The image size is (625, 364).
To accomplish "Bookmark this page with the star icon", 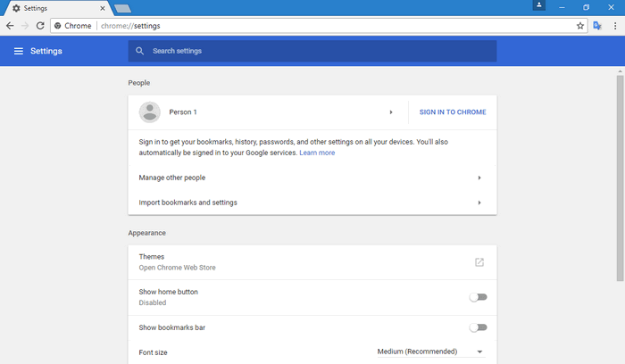I will tap(580, 26).
